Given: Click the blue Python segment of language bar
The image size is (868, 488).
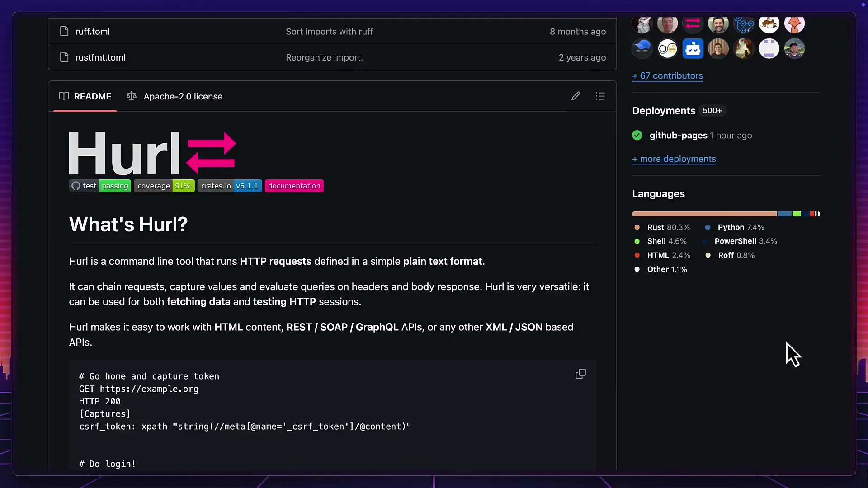Looking at the screenshot, I should [x=785, y=214].
